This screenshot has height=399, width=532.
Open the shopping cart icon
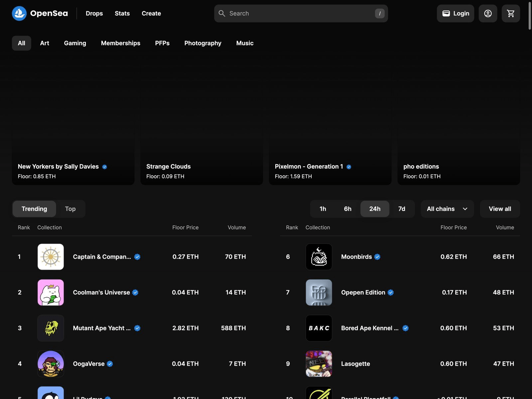coord(511,13)
